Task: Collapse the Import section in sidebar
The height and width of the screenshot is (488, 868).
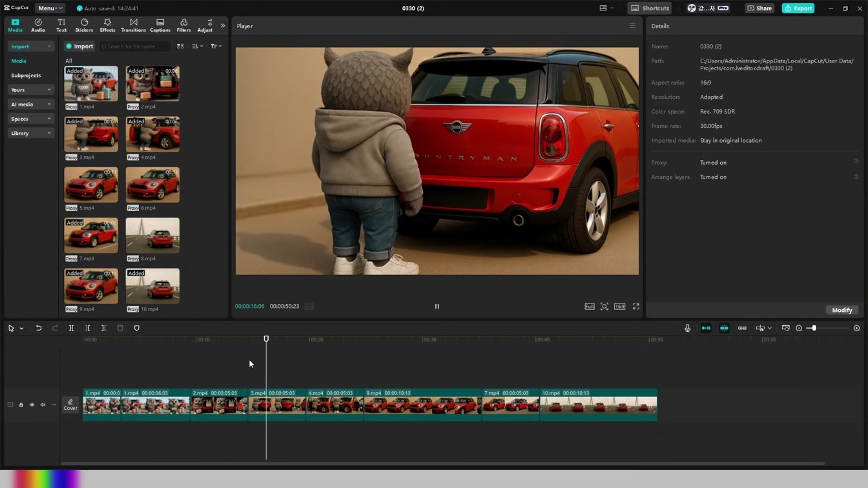Action: click(30, 46)
